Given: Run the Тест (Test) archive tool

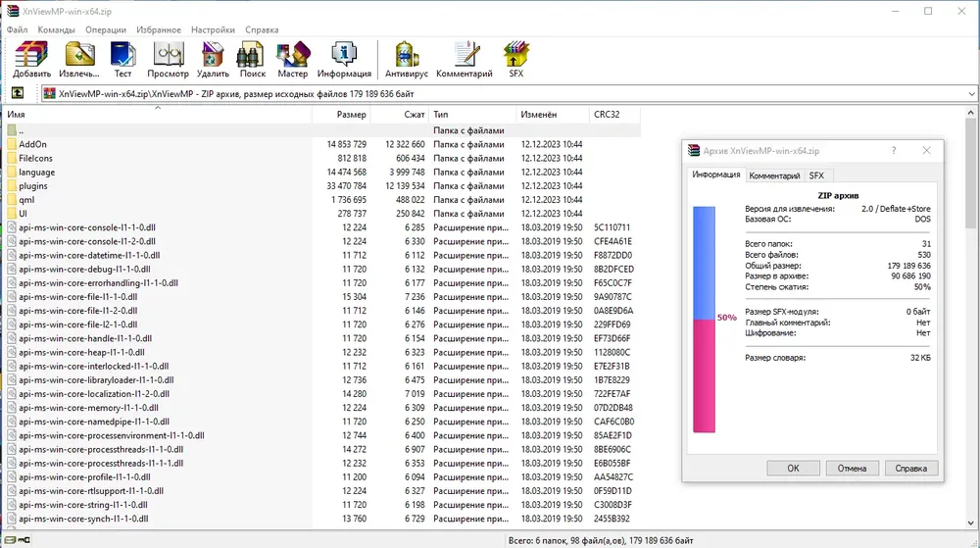Looking at the screenshot, I should point(122,55).
